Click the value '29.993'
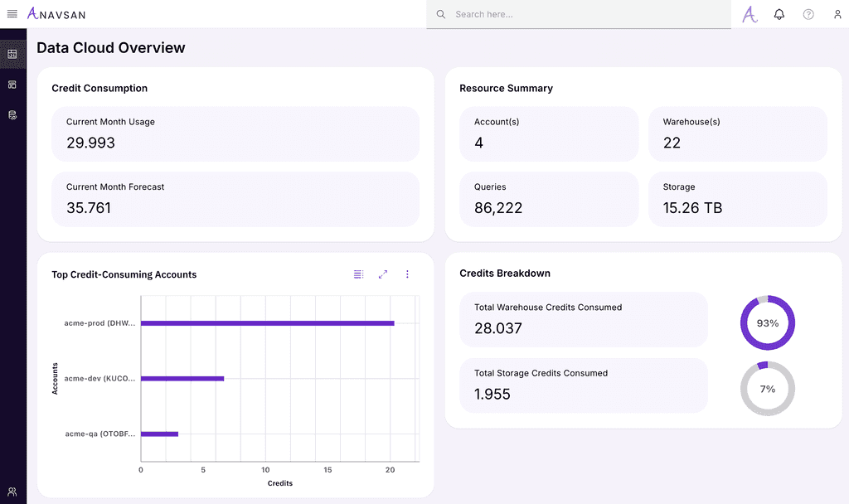 tap(90, 143)
